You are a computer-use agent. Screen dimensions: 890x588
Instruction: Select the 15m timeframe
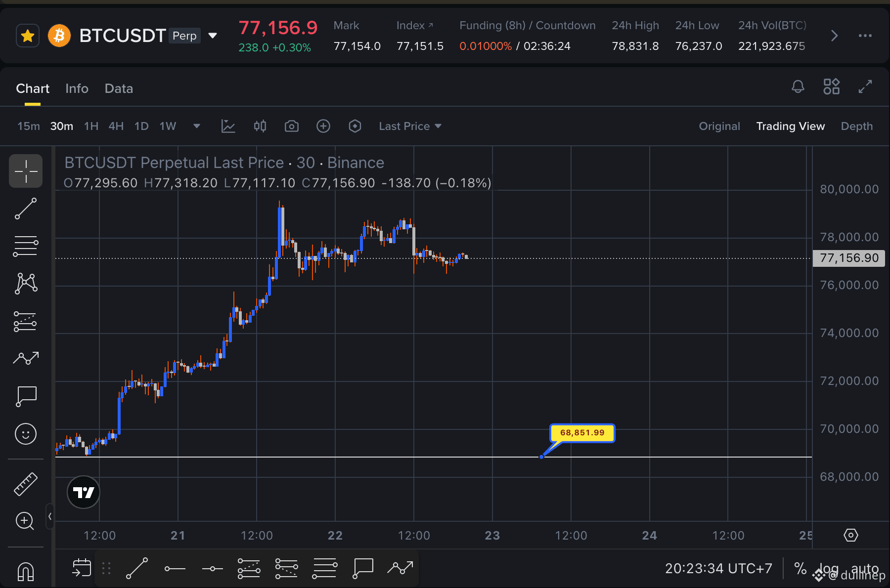[29, 126]
